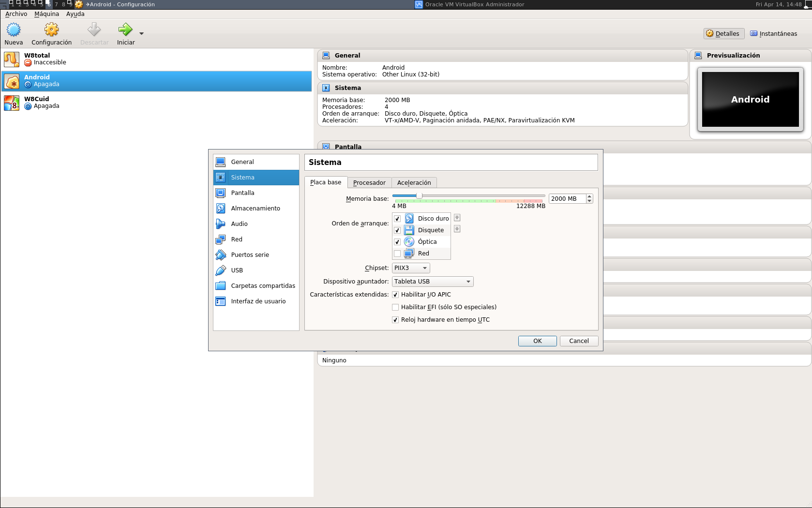Open the Máquina menu
812x508 pixels.
pyautogui.click(x=46, y=14)
